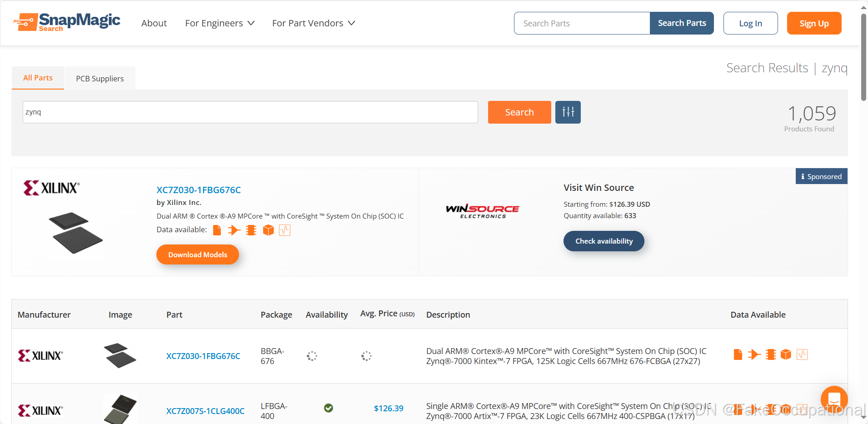The width and height of the screenshot is (868, 424).
Task: Click the Availability column header
Action: point(327,314)
